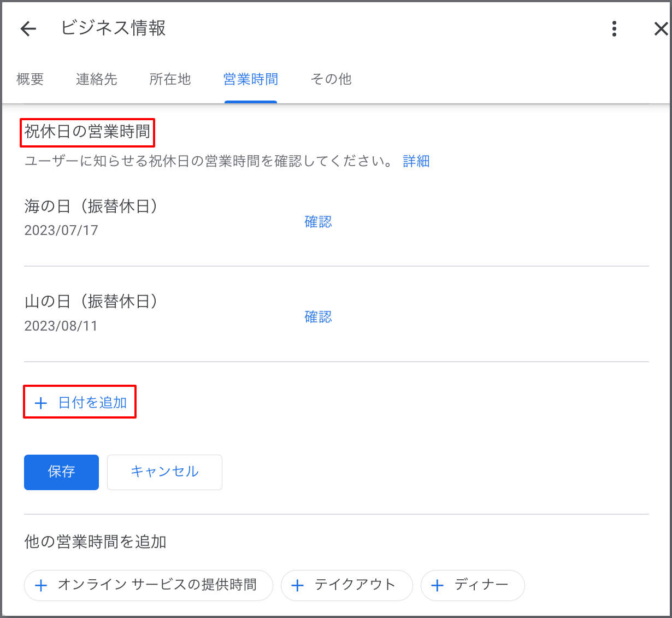Switch to the 概要 tab

pos(30,79)
